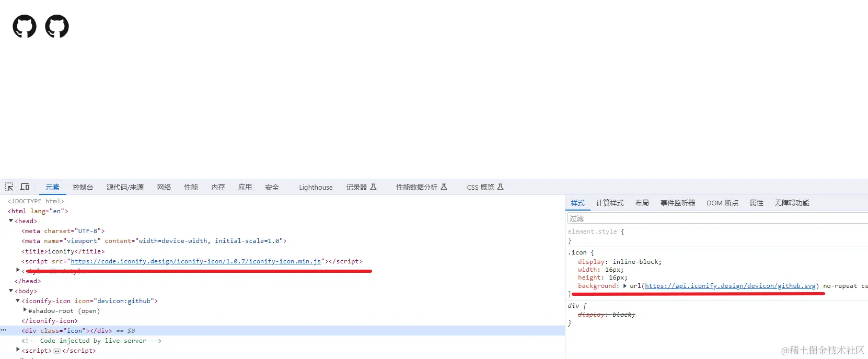This screenshot has width=868, height=359.
Task: Expand the style element node
Action: tap(18, 270)
